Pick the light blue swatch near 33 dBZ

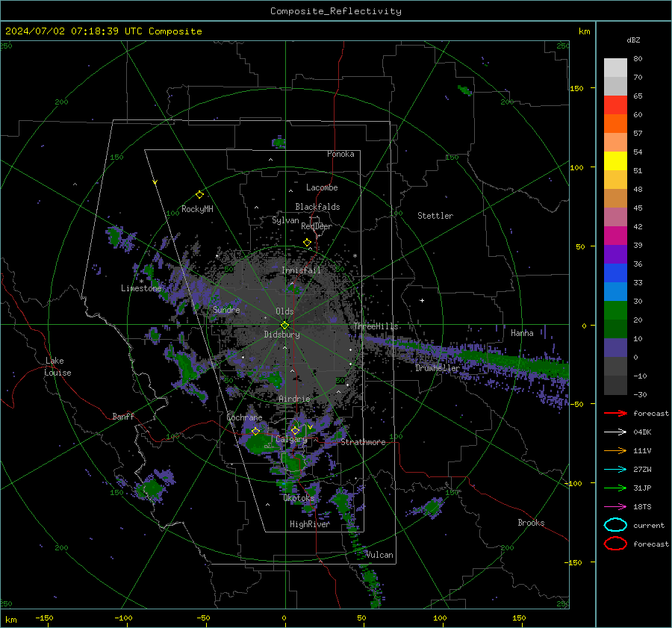(615, 291)
